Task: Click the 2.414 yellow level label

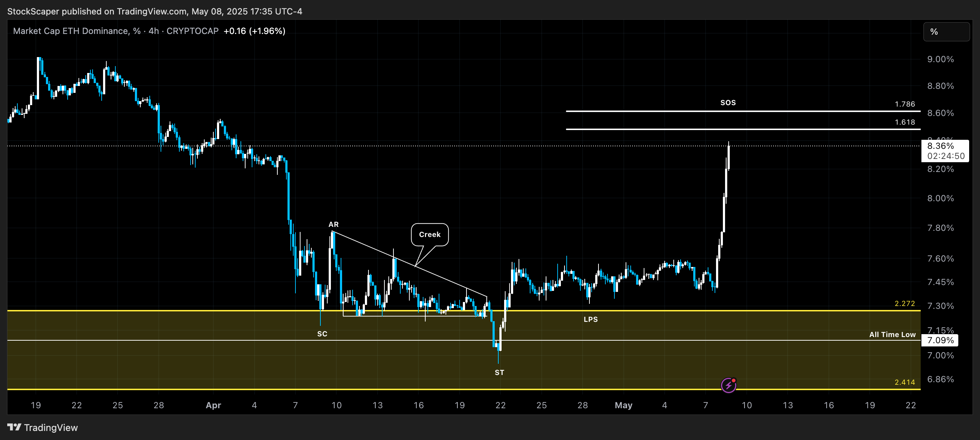Action: (905, 382)
